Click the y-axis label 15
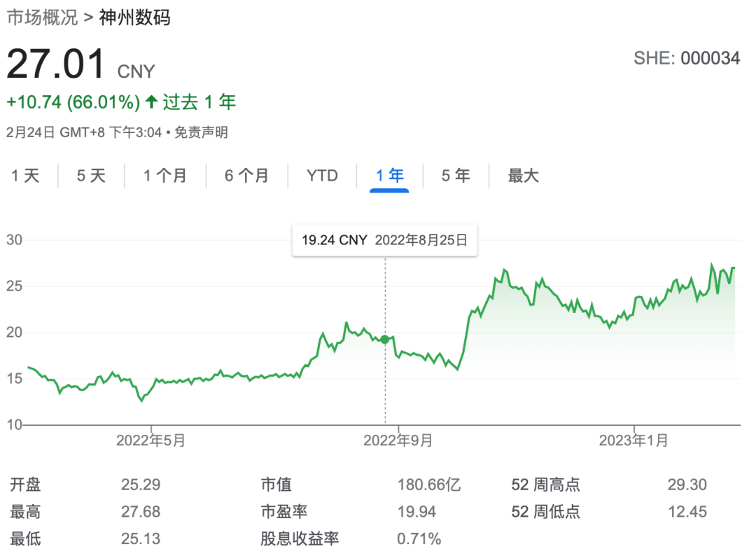Image resolution: width=756 pixels, height=556 pixels. tap(14, 379)
